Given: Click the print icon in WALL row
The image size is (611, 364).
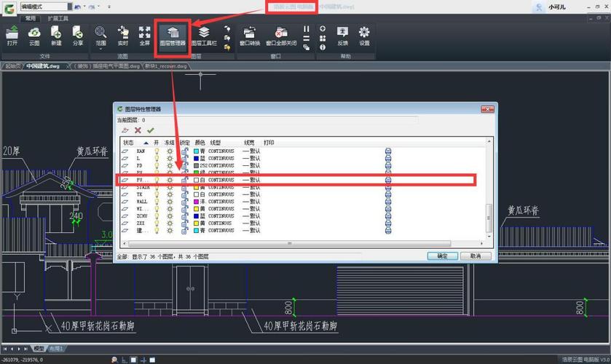Looking at the screenshot, I should 388,202.
